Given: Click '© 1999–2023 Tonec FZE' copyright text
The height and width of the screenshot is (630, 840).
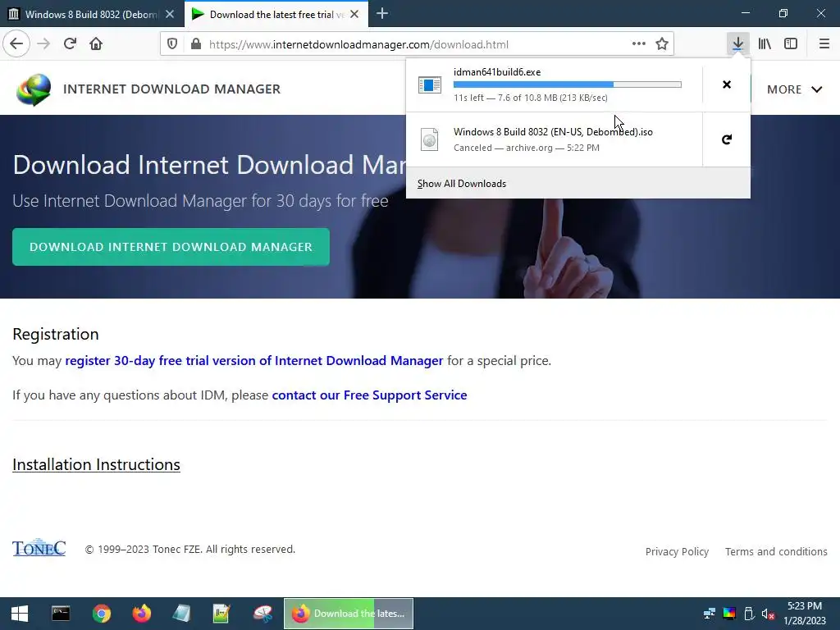Looking at the screenshot, I should point(190,550).
